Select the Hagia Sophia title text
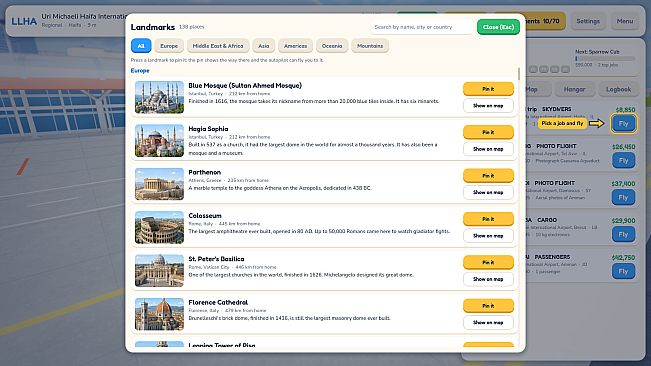Screen dimensions: 651x366 (208, 129)
